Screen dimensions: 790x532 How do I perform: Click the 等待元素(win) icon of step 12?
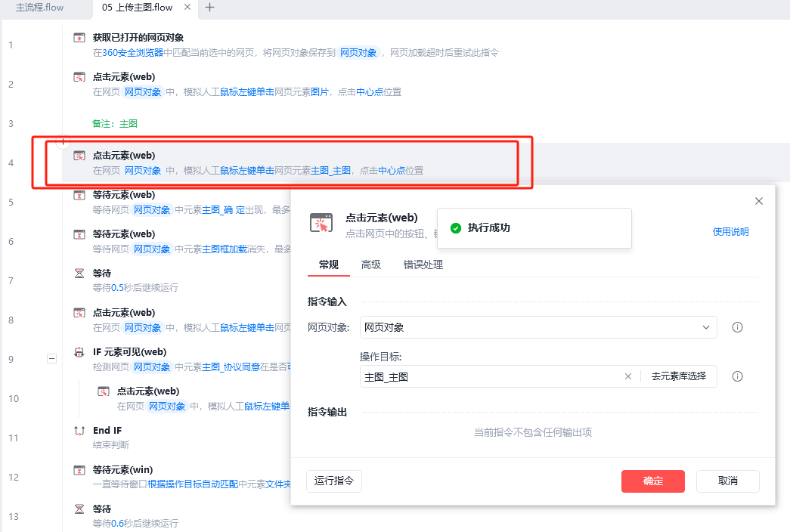[79, 469]
